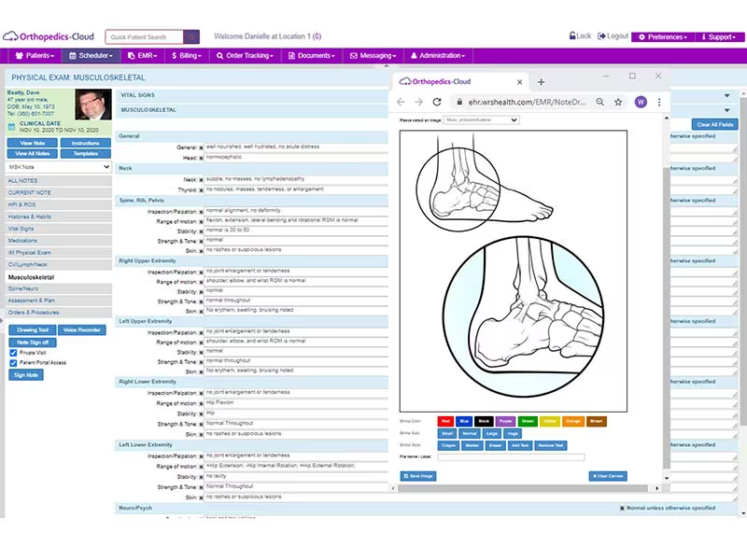This screenshot has width=747, height=560.
Task: Open the Messaging dropdown menu
Action: point(373,56)
